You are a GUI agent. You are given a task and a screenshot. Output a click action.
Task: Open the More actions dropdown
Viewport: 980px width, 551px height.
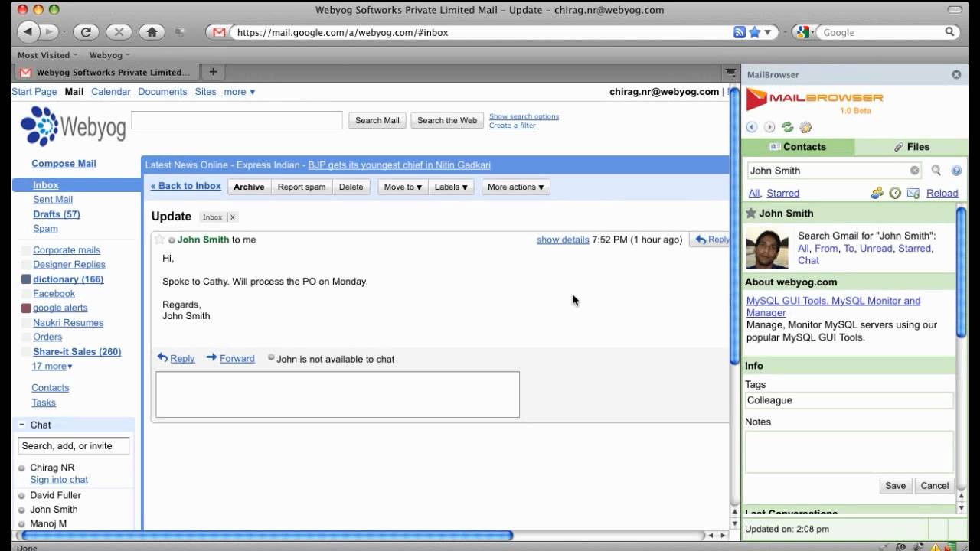(x=515, y=187)
